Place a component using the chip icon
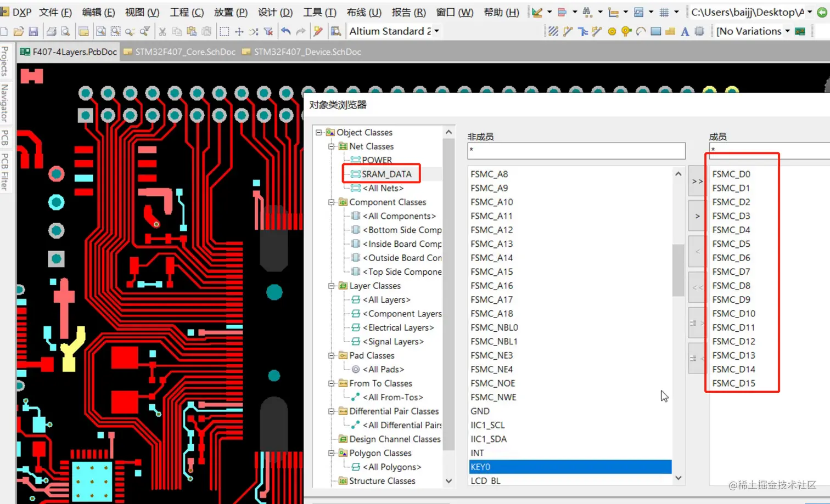Screen dimensions: 830x504 pyautogui.click(x=699, y=32)
